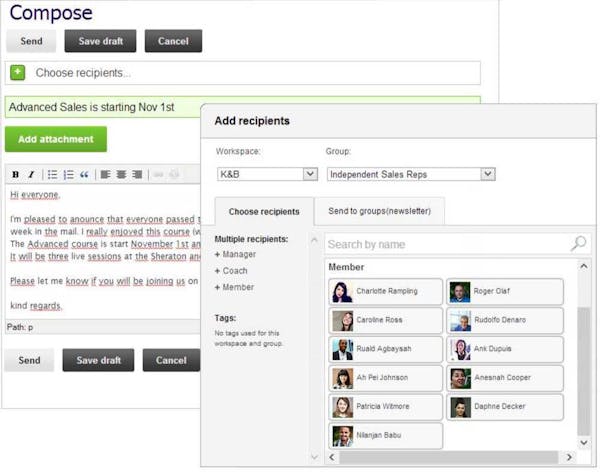600x472 pixels.
Task: Click the Add attachment button
Action: coord(56,139)
